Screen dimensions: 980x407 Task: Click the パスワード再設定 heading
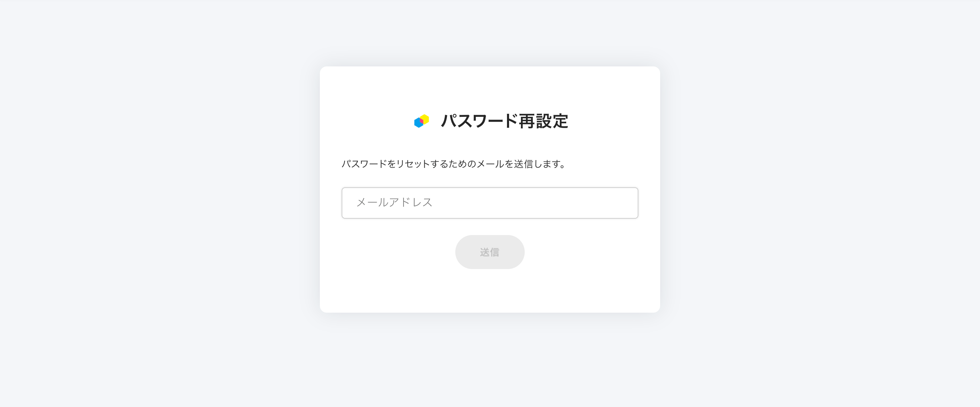tap(504, 121)
